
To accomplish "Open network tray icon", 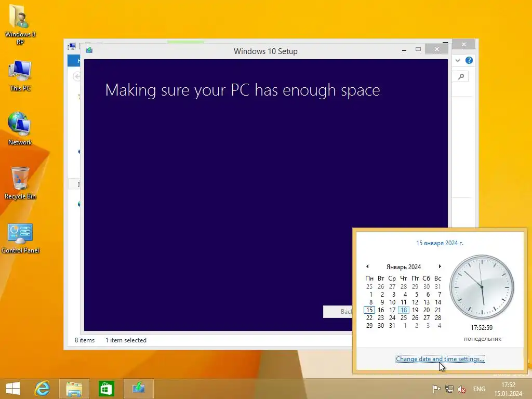I will (x=449, y=389).
